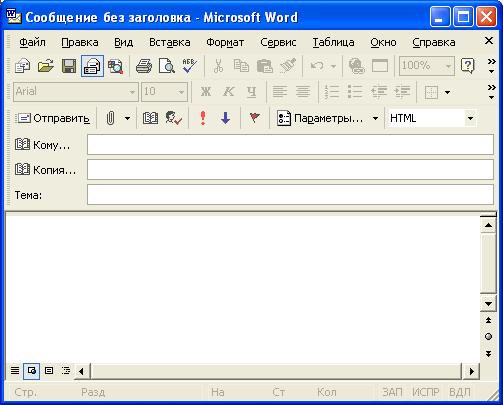This screenshot has width=503, height=405.
Task: Expand the attach file dropdown arrow
Action: (127, 118)
